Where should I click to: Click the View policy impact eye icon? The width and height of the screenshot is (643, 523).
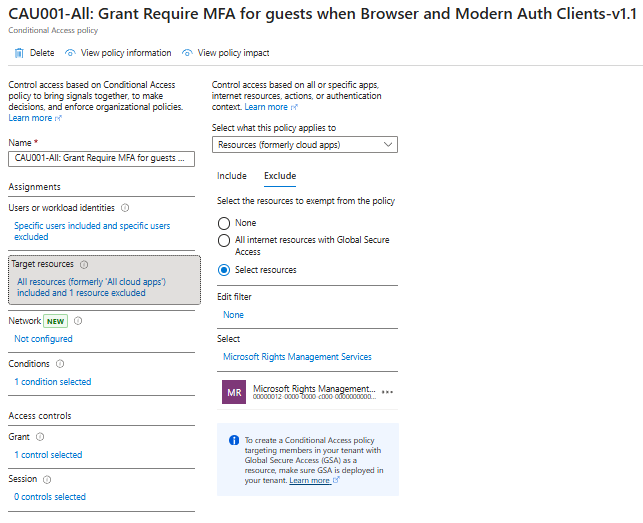tap(187, 53)
